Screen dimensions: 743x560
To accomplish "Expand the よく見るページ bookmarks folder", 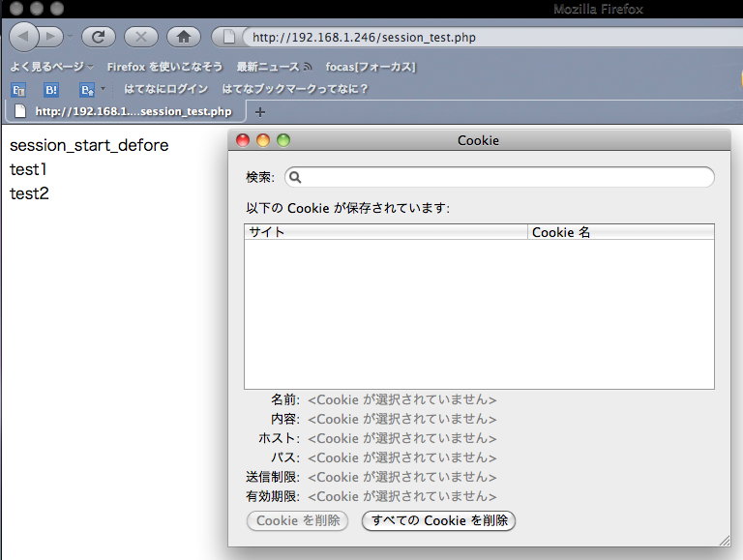I will click(x=52, y=67).
